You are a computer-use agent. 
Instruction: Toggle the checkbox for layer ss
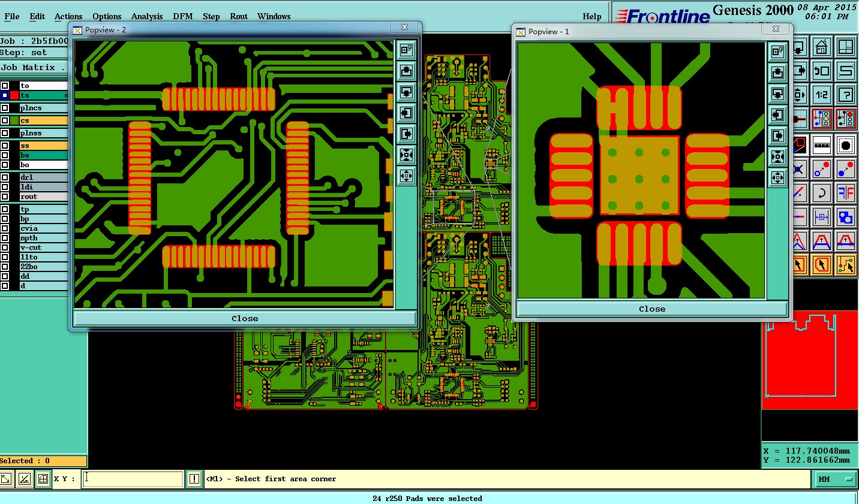coord(5,146)
